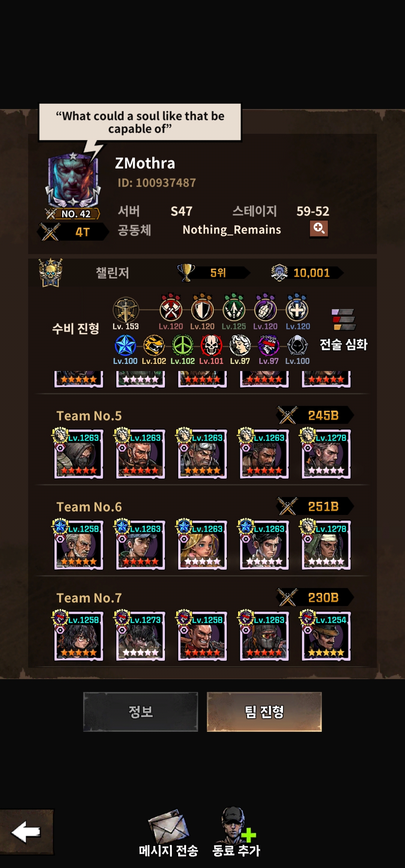Tap the 10,001 challenger points badge
Image resolution: width=405 pixels, height=868 pixels.
[307, 272]
